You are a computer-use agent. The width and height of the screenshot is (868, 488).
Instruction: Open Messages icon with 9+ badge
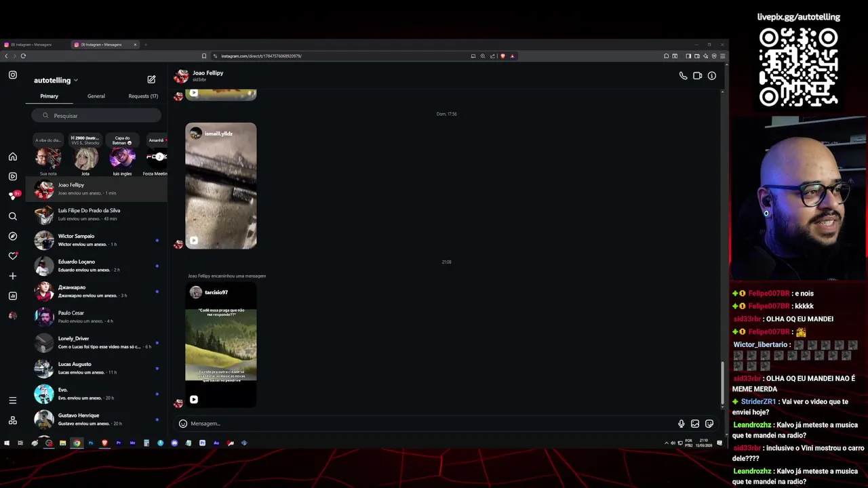pyautogui.click(x=13, y=196)
